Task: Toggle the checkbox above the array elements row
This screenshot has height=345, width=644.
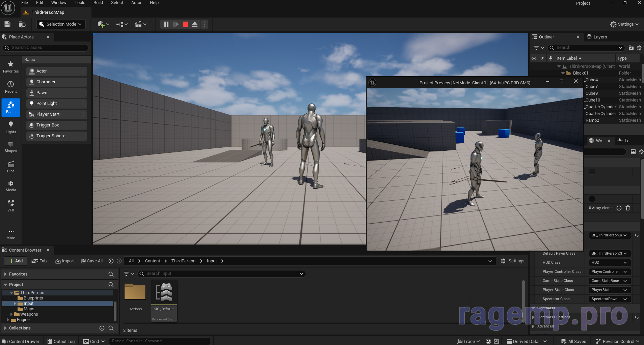Action: [x=592, y=199]
